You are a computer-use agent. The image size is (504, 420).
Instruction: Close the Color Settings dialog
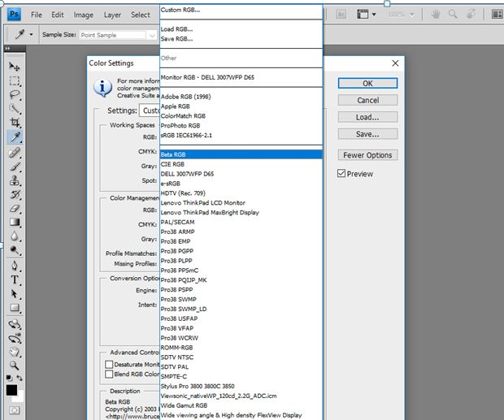click(x=395, y=63)
